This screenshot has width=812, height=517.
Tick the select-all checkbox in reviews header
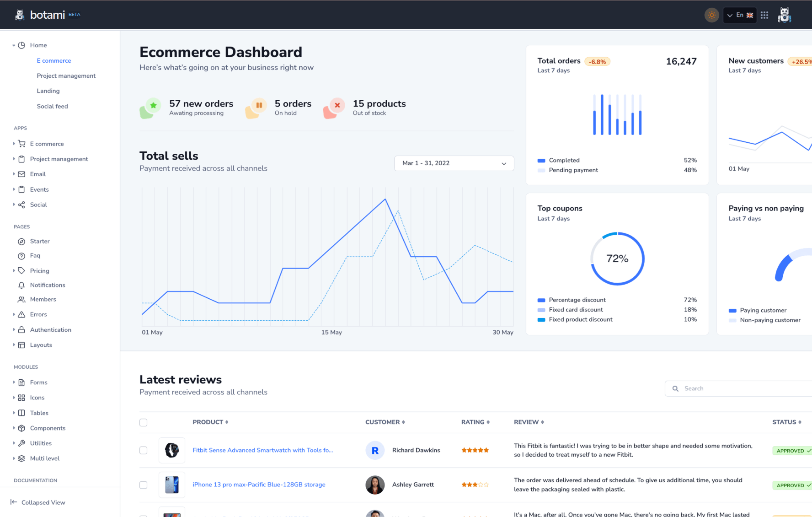(144, 423)
